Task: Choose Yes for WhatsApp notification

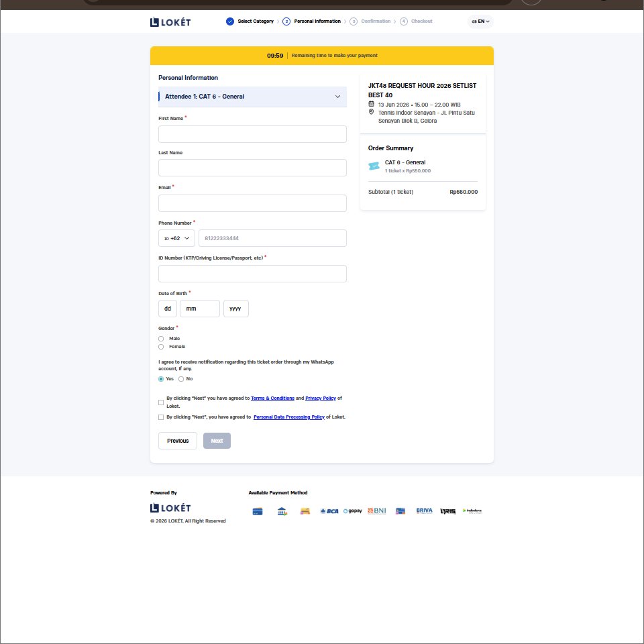Action: click(161, 379)
